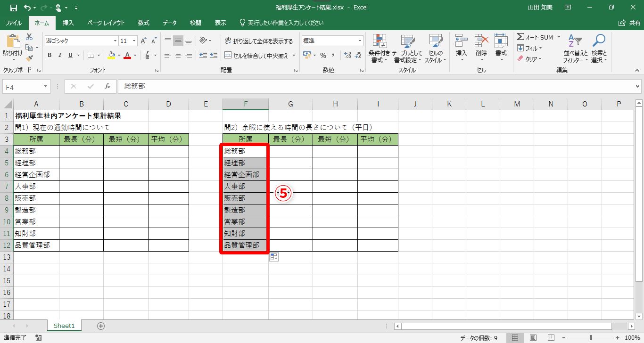Add a new sheet with the plus icon
Image resolution: width=644 pixels, height=343 pixels.
100,326
